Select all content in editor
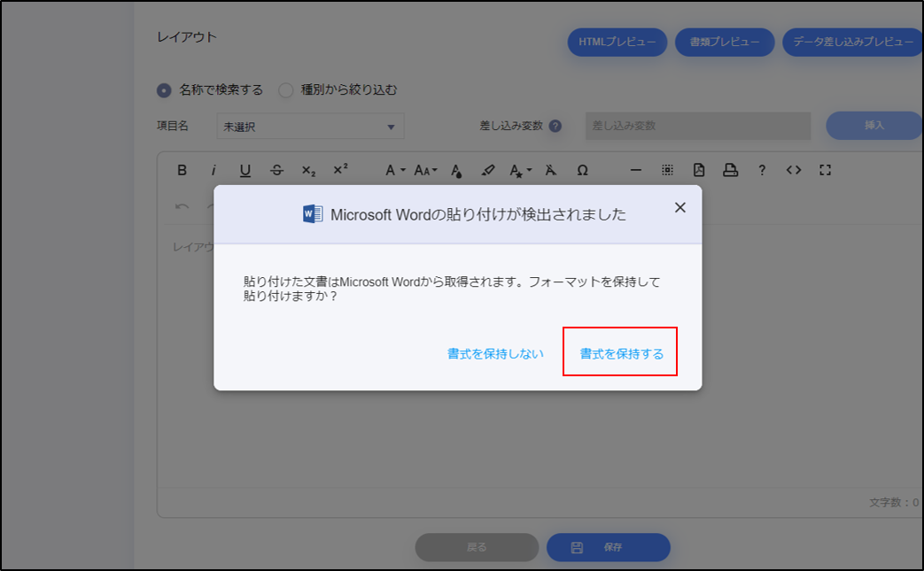 click(x=667, y=170)
